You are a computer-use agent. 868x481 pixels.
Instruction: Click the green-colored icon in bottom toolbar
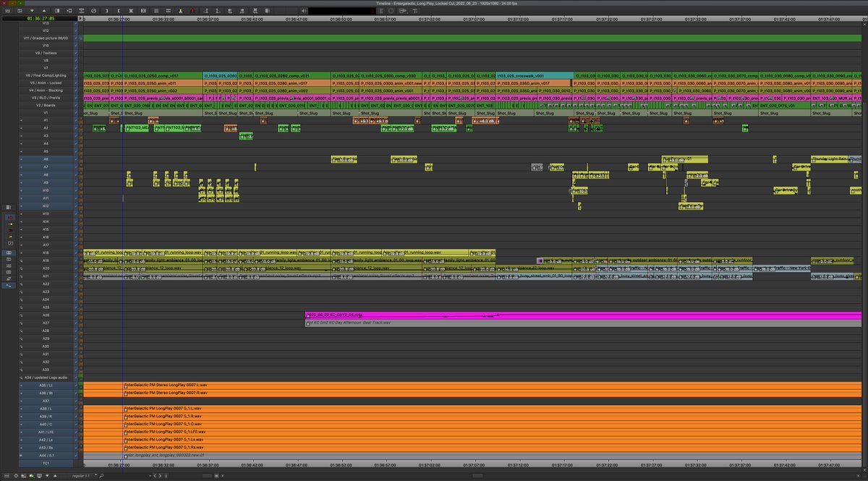tap(32, 476)
